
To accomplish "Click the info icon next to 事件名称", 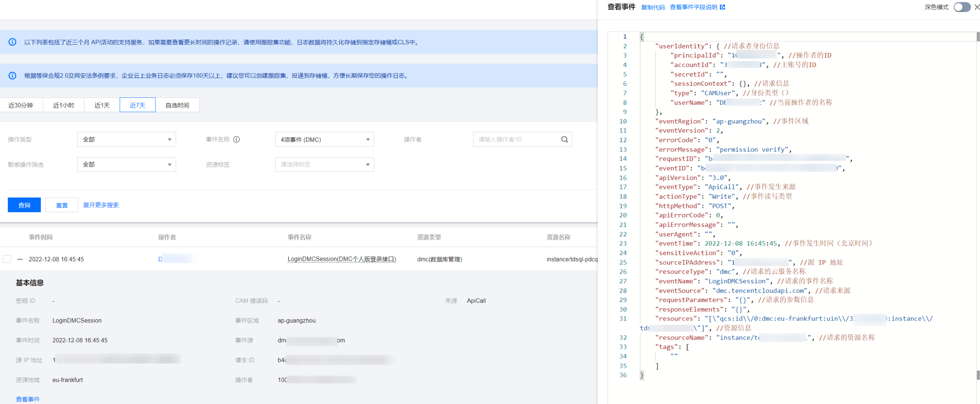I will (236, 139).
